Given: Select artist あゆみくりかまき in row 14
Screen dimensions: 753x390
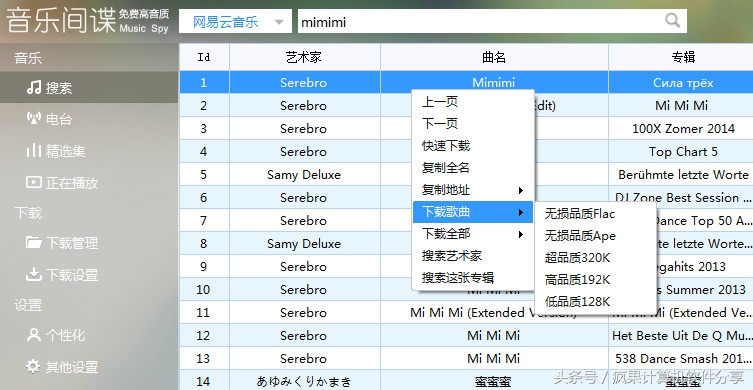Looking at the screenshot, I should [304, 381].
